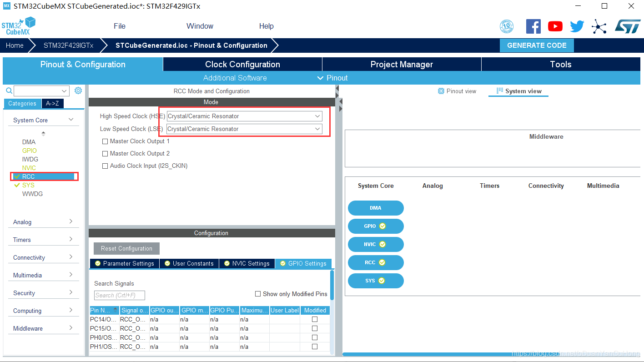Switch to Tools tab
Viewport: 644px width, 362px height.
tap(561, 64)
